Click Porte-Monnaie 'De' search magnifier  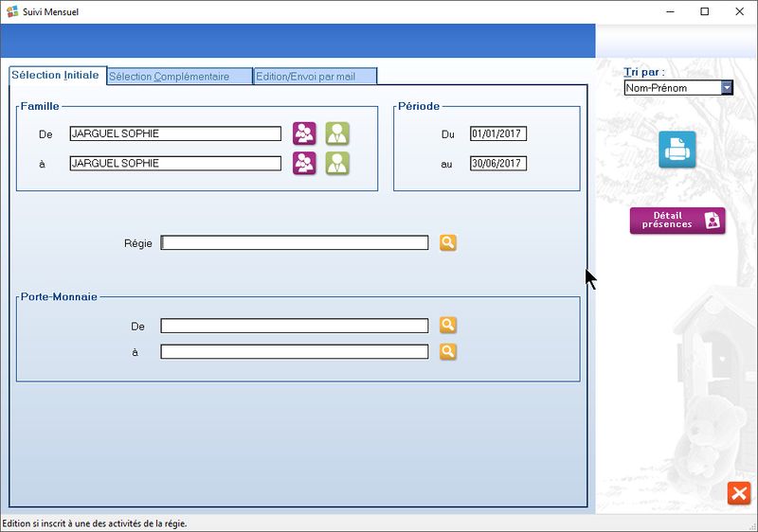pyautogui.click(x=448, y=326)
